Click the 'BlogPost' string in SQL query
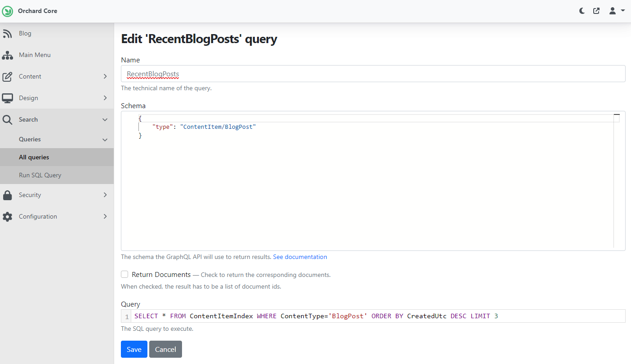Screen dimensions: 631x364 tap(348, 316)
